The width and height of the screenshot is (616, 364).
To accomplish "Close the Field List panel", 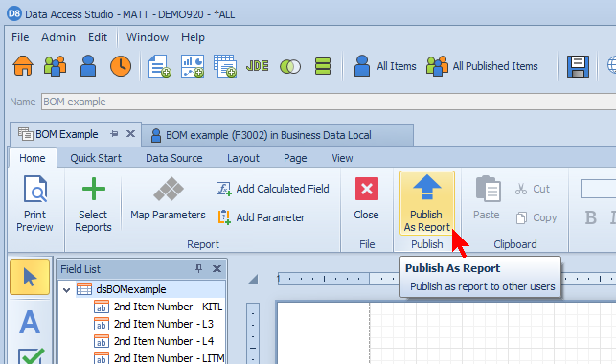I will coord(217,268).
